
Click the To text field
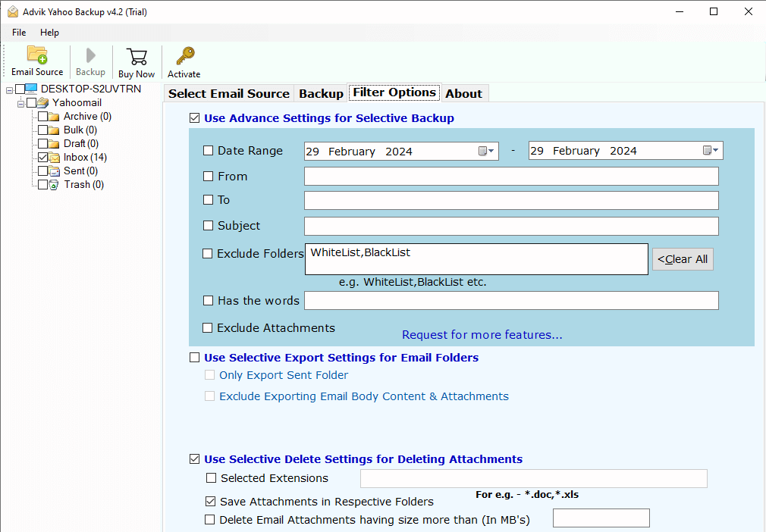tap(511, 201)
